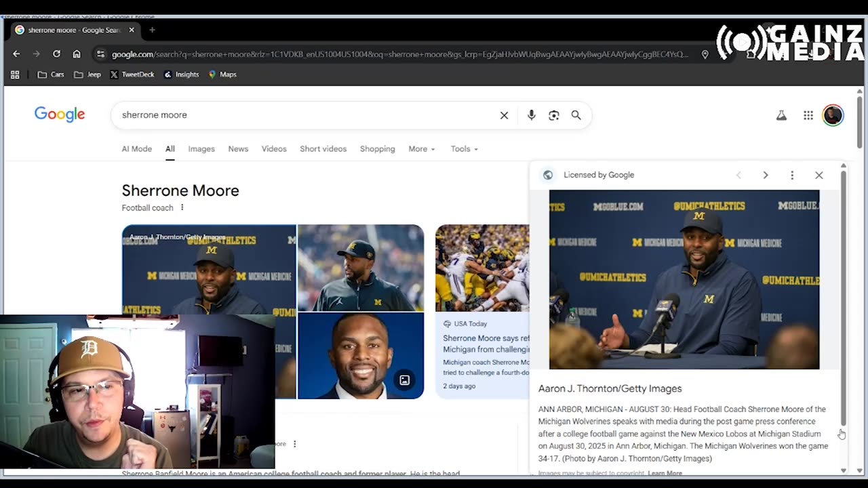Screen dimensions: 868x488
Task: Open the image gallery icon on portrait photo
Action: tap(405, 380)
